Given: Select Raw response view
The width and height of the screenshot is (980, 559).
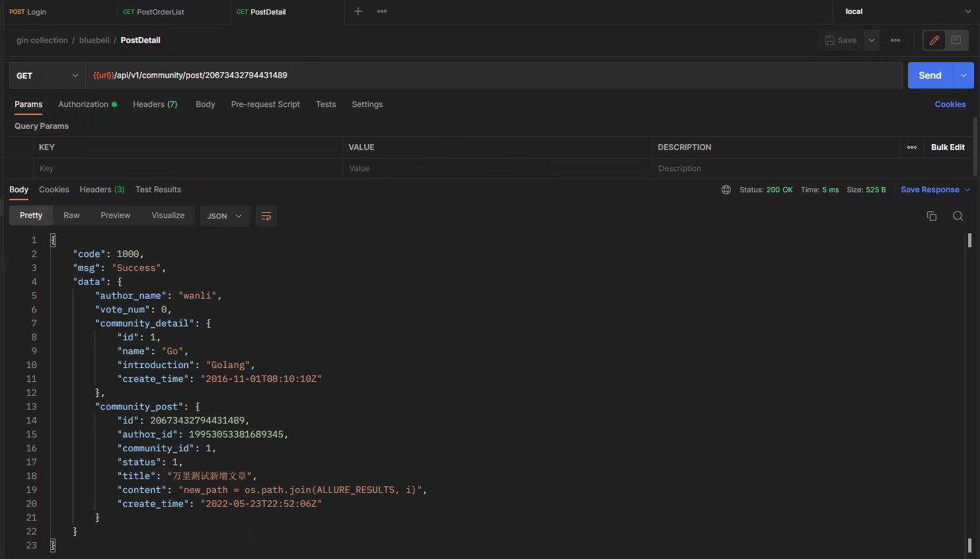Looking at the screenshot, I should point(71,215).
